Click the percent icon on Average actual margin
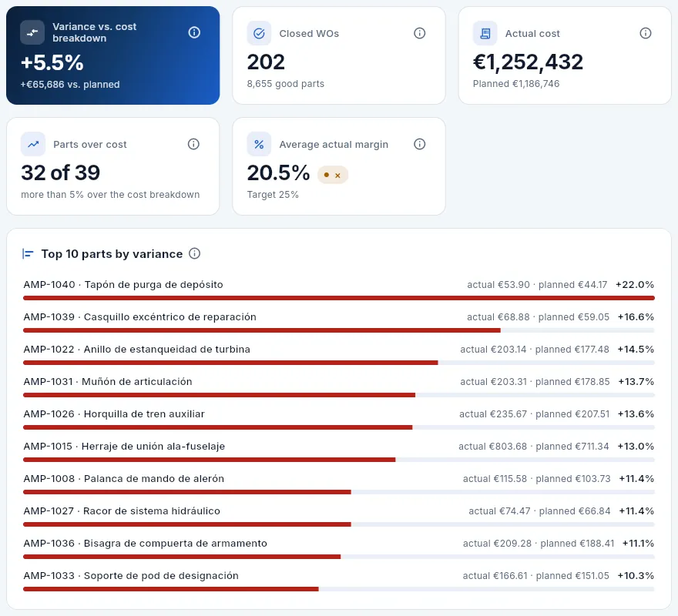This screenshot has width=678, height=616. pos(259,144)
